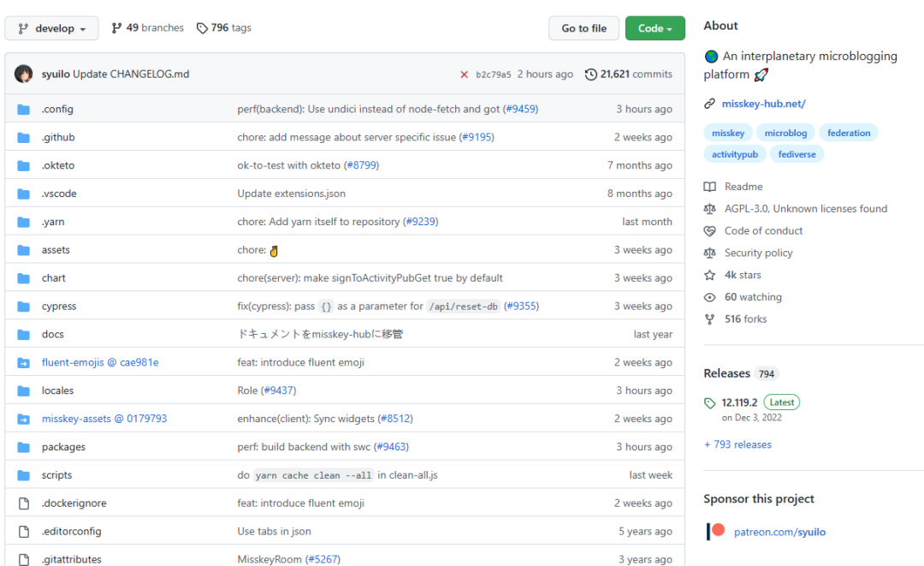Open the develop branch selector dropdown
The height and width of the screenshot is (566, 924).
[51, 27]
